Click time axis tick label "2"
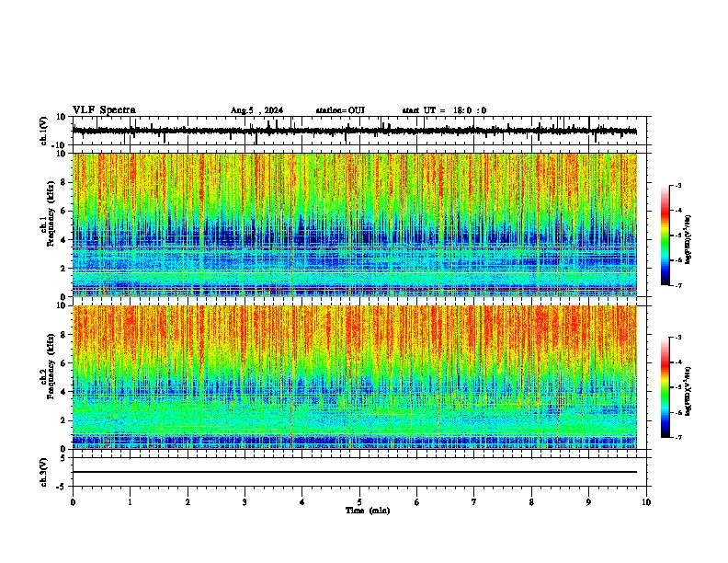 tap(188, 502)
